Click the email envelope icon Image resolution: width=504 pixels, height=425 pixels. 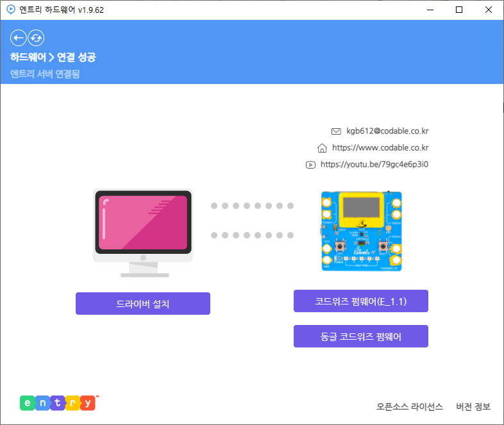pyautogui.click(x=336, y=131)
